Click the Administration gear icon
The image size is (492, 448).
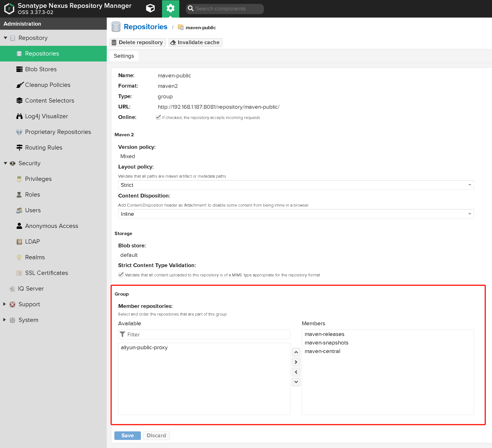point(170,9)
